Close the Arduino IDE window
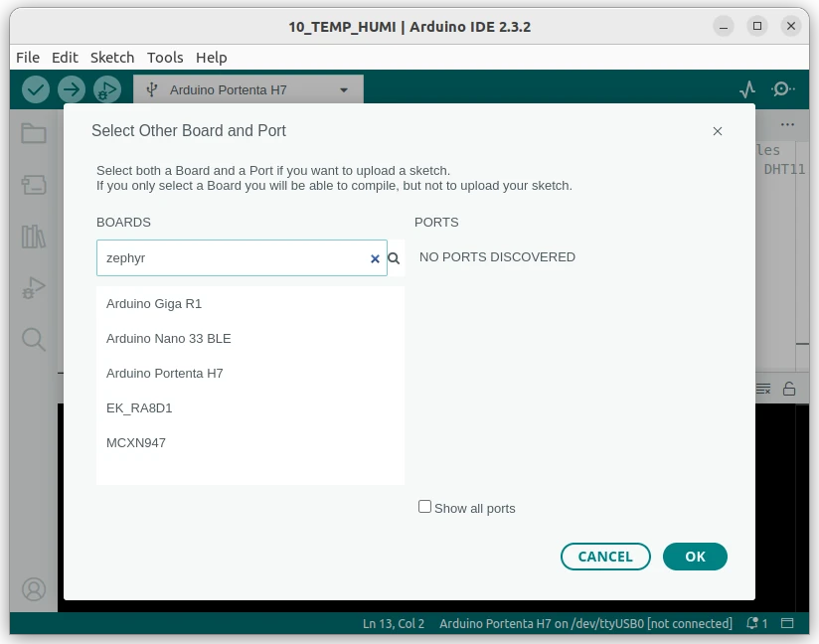819x644 pixels. click(x=791, y=26)
